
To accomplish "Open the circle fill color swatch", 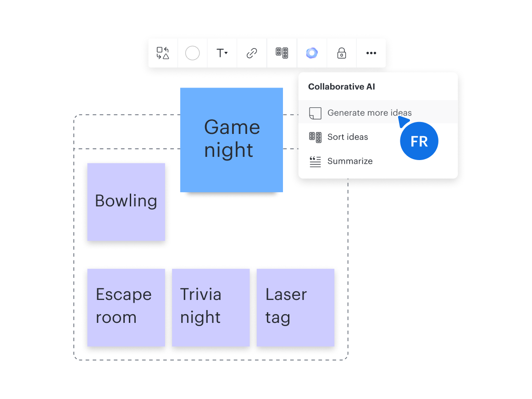I will click(x=192, y=53).
